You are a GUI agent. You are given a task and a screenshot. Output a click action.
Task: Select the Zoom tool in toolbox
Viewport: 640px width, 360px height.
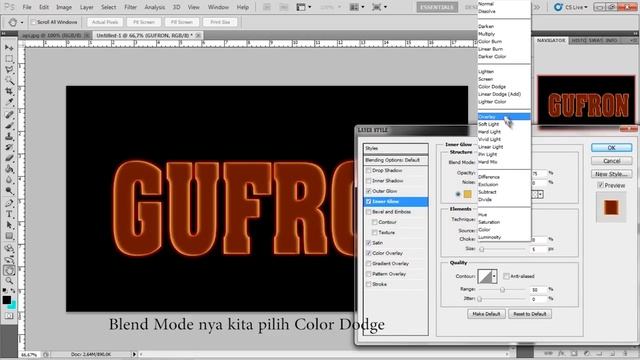coord(9,281)
